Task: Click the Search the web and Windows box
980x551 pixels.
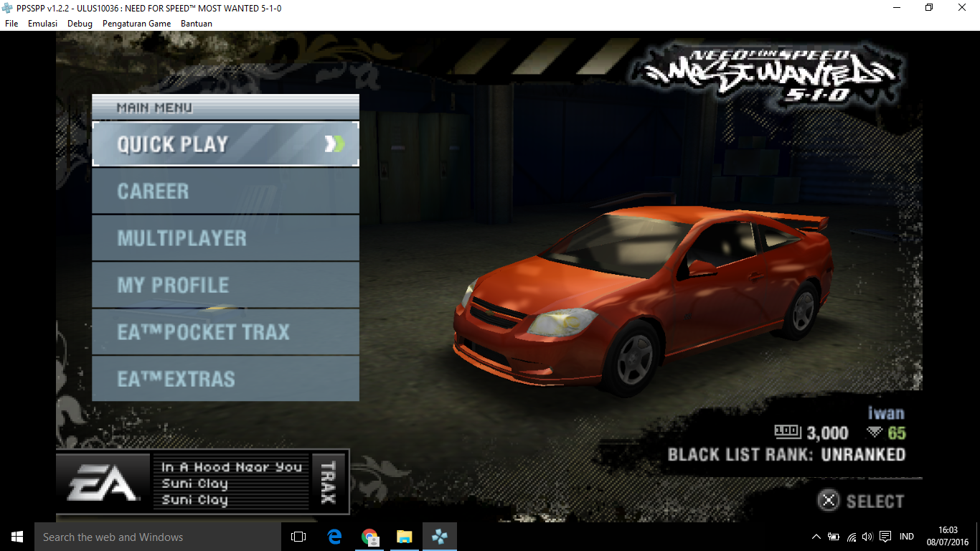Action: click(158, 537)
